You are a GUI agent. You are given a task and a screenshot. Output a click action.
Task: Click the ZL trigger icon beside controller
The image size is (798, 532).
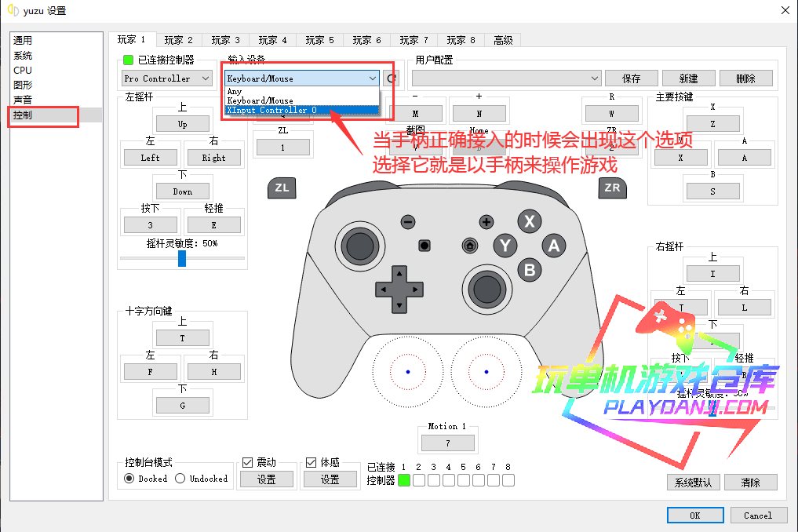[x=282, y=188]
